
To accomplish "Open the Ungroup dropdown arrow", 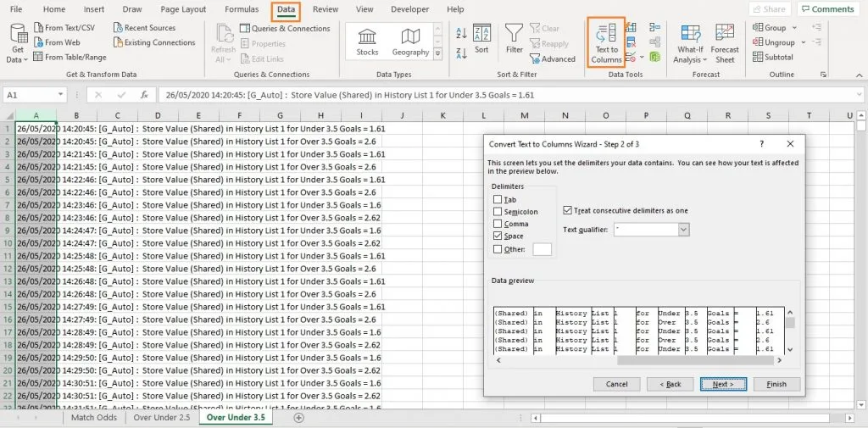I will pos(804,42).
